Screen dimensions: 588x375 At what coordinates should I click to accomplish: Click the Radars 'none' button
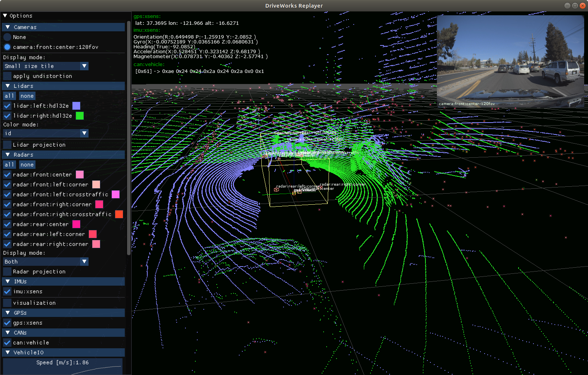(x=27, y=165)
